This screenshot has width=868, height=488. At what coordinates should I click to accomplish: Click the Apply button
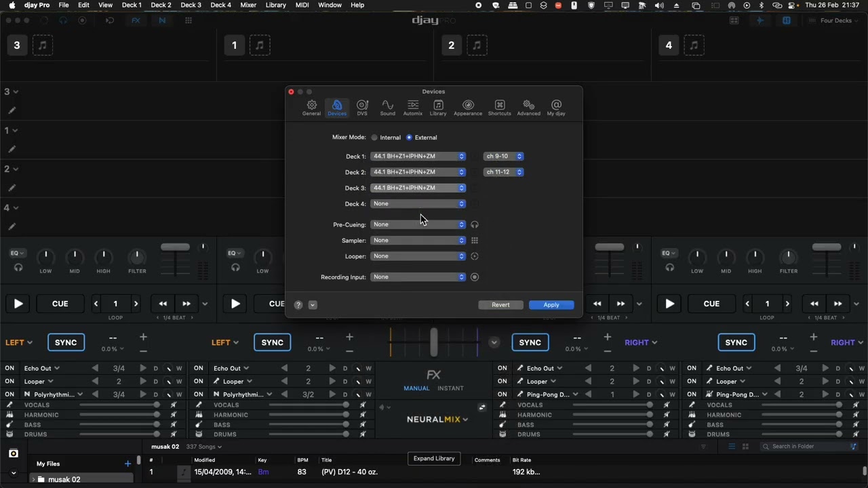click(x=551, y=305)
